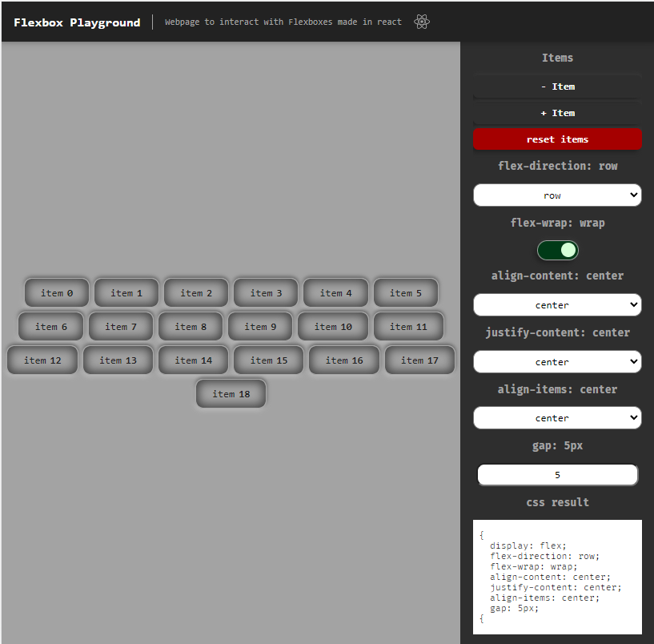Click the gap value input field
Viewport: 654px width, 644px height.
tap(557, 475)
